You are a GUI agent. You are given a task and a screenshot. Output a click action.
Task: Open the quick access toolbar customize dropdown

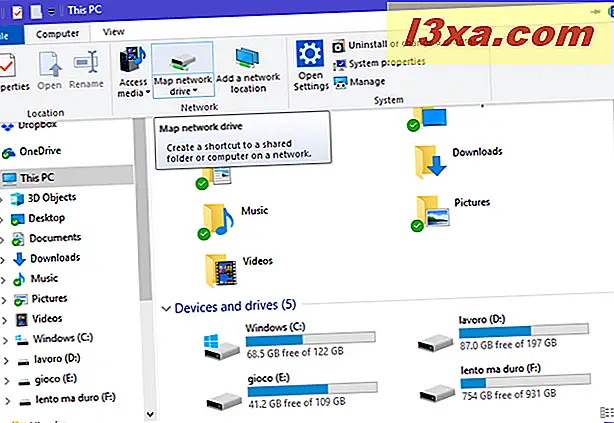[x=51, y=11]
